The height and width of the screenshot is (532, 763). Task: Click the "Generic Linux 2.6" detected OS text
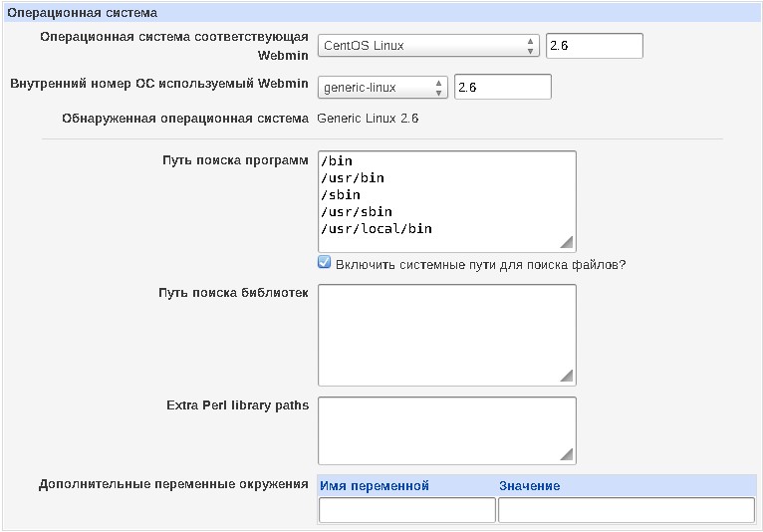pyautogui.click(x=368, y=118)
